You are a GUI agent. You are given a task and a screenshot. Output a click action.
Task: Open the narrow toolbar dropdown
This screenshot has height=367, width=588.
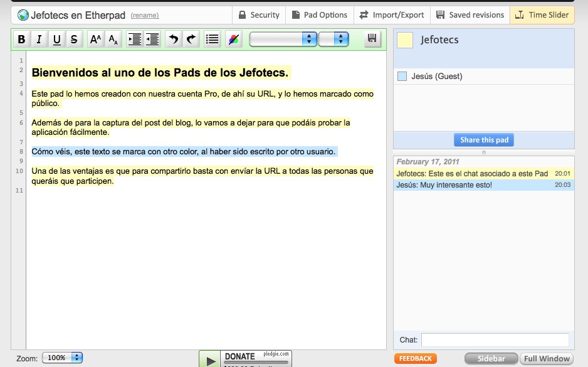[333, 40]
